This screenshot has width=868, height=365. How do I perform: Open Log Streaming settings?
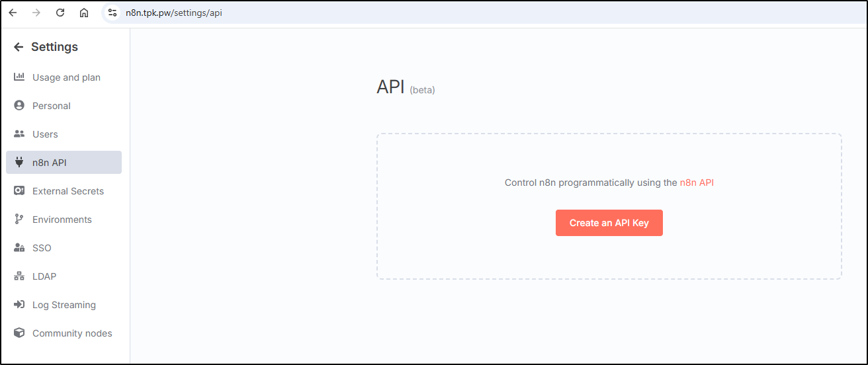(64, 305)
